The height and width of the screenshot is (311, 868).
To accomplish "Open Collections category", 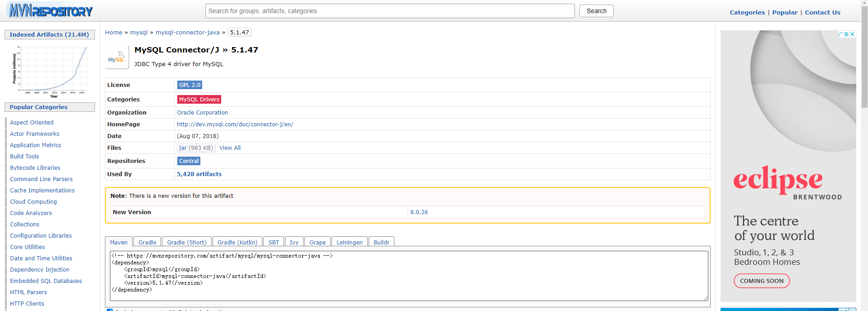I will 24,224.
